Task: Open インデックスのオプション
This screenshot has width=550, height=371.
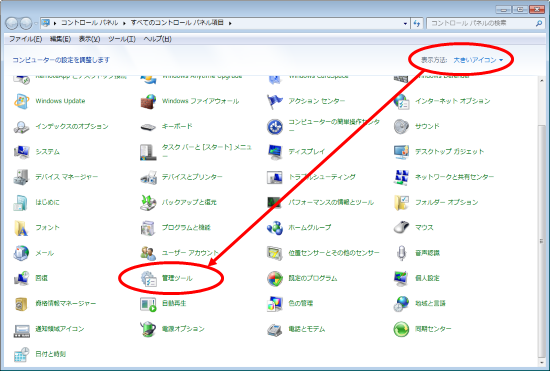Action: pyautogui.click(x=61, y=126)
